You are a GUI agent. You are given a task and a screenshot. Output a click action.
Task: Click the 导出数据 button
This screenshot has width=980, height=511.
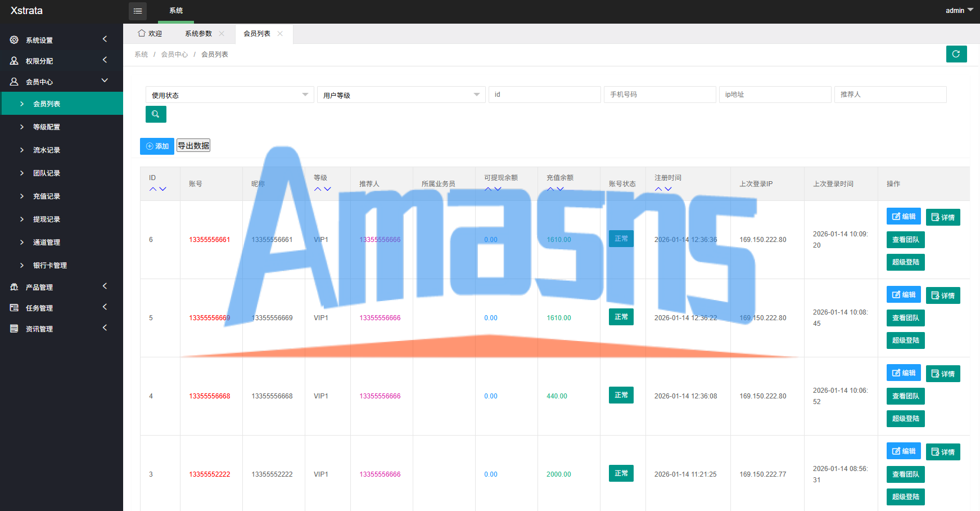pyautogui.click(x=193, y=145)
